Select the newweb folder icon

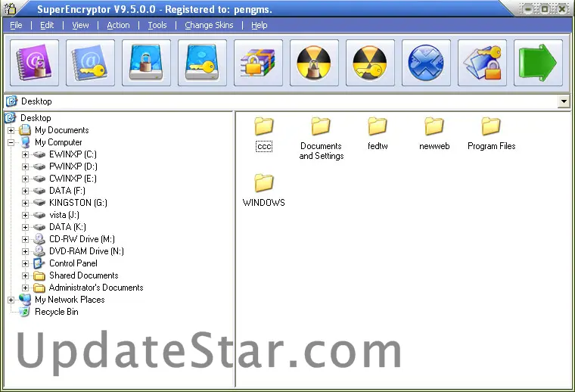434,126
